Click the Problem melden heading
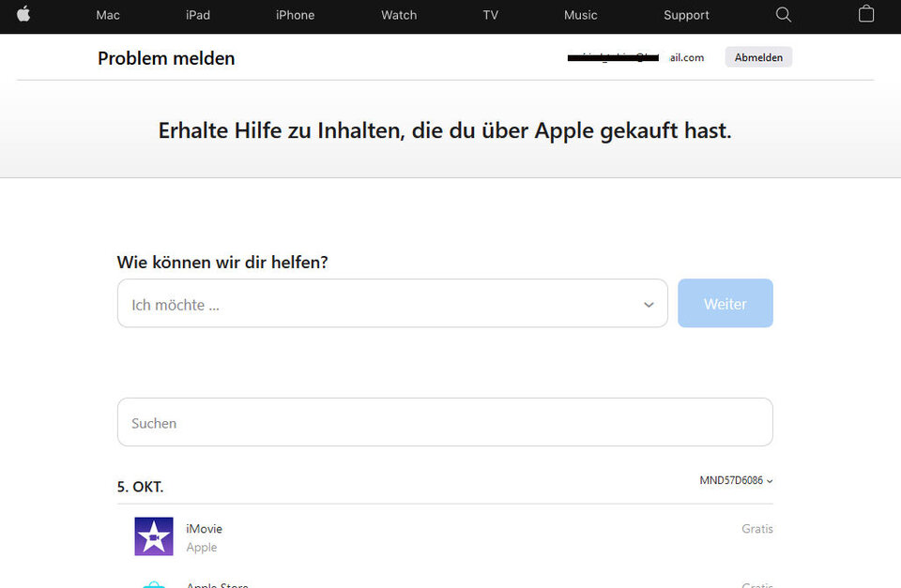This screenshot has width=901, height=588. tap(166, 58)
